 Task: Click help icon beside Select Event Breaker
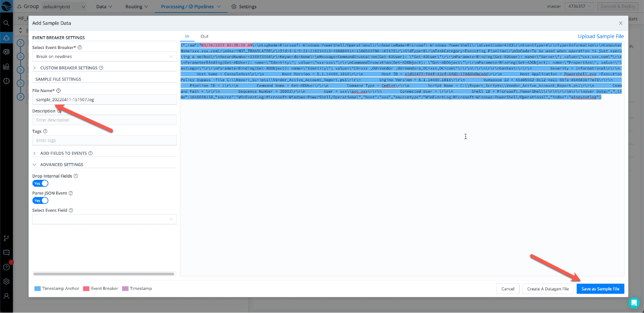tap(80, 48)
